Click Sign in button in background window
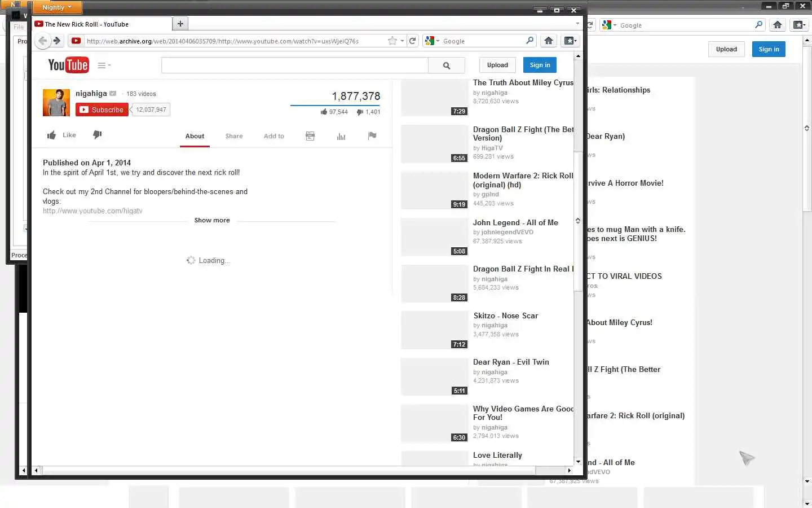 [769, 49]
